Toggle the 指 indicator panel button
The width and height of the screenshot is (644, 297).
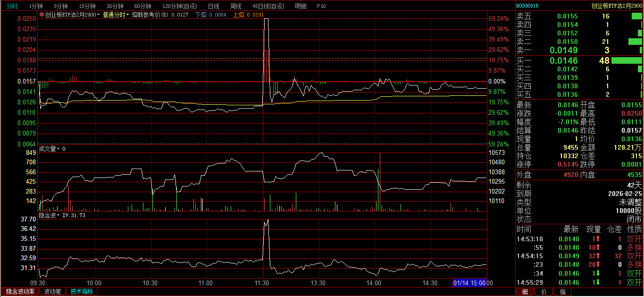click(x=562, y=292)
